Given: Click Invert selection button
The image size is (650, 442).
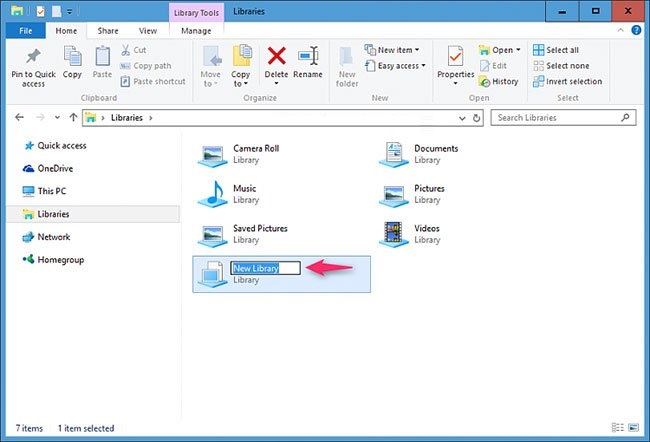Looking at the screenshot, I should (x=566, y=82).
